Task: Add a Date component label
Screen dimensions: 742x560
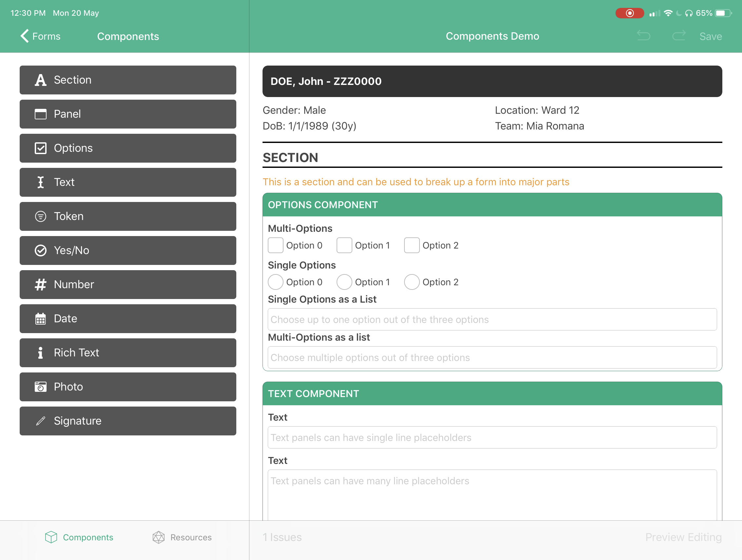Action: tap(66, 319)
